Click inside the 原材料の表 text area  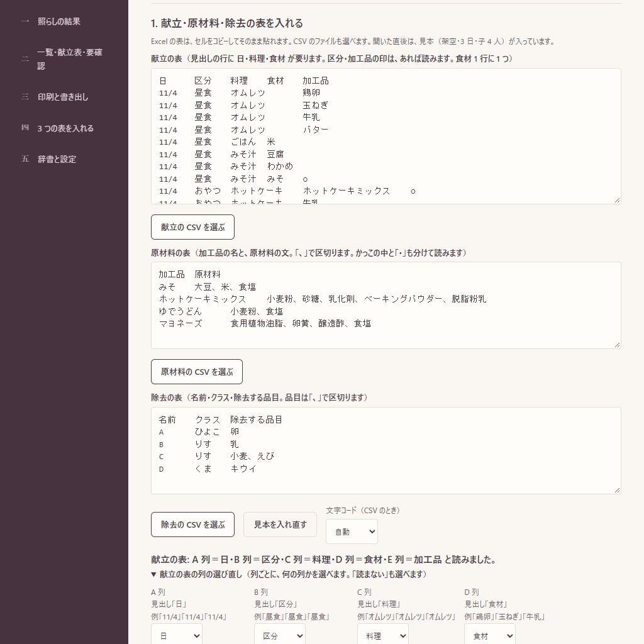pyautogui.click(x=386, y=305)
